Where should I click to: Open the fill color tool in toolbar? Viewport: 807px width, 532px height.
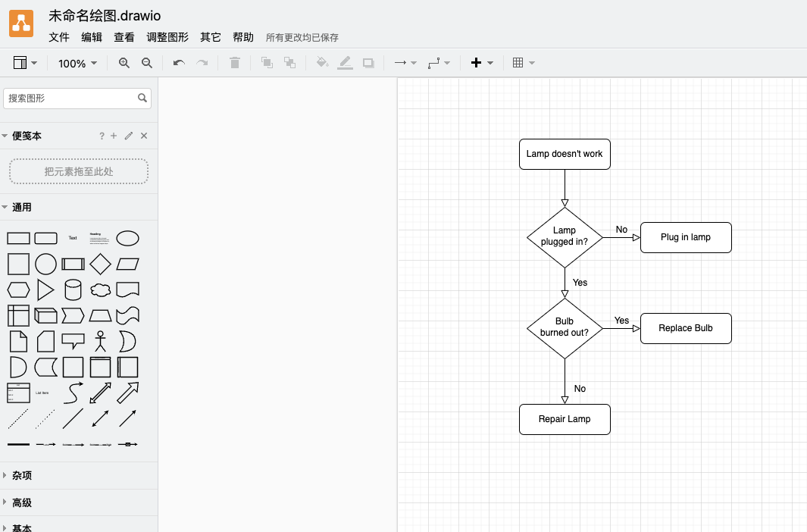click(322, 63)
